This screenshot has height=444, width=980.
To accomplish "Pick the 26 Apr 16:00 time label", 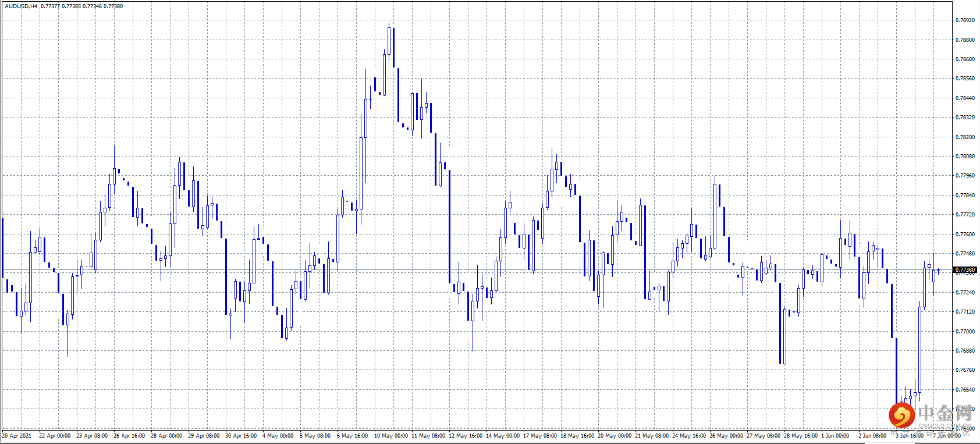I will tap(129, 436).
